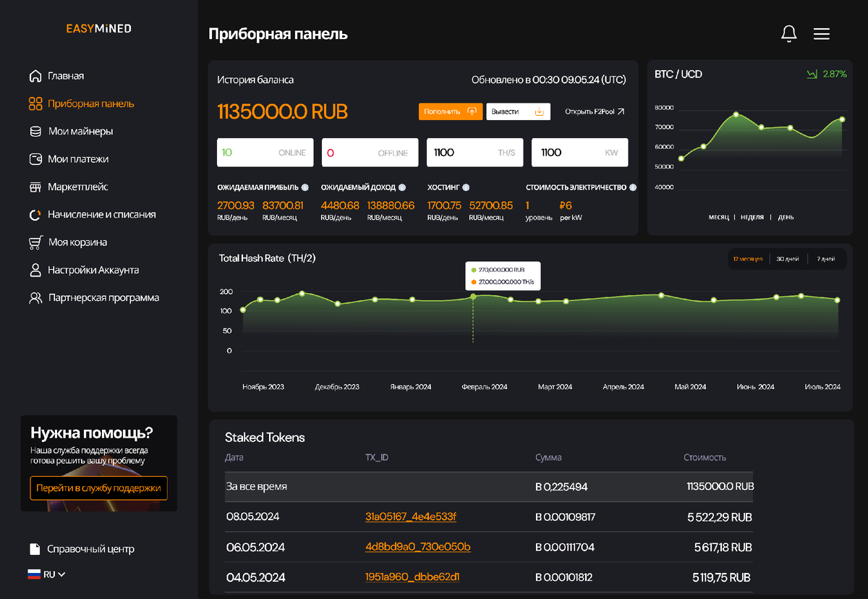
Task: Click the 1100 KW box
Action: [580, 153]
